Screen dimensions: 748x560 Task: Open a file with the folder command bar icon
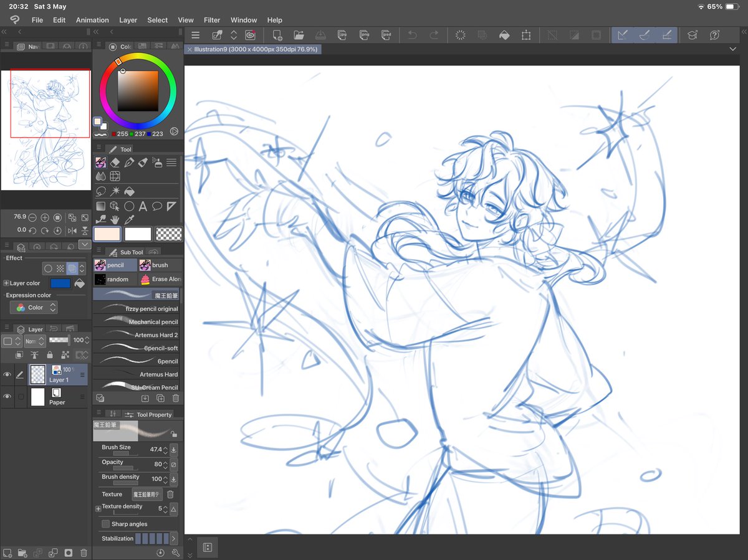point(299,36)
